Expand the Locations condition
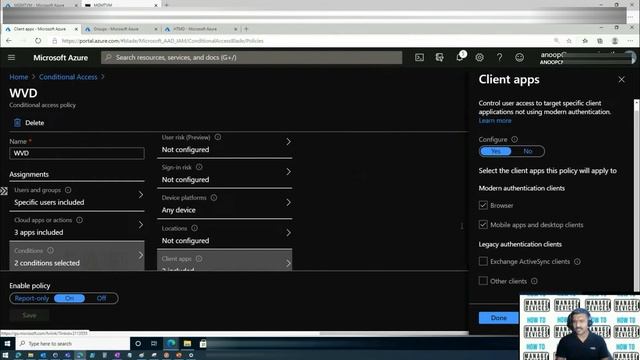Viewport: 640px width, 360px height. [224, 234]
